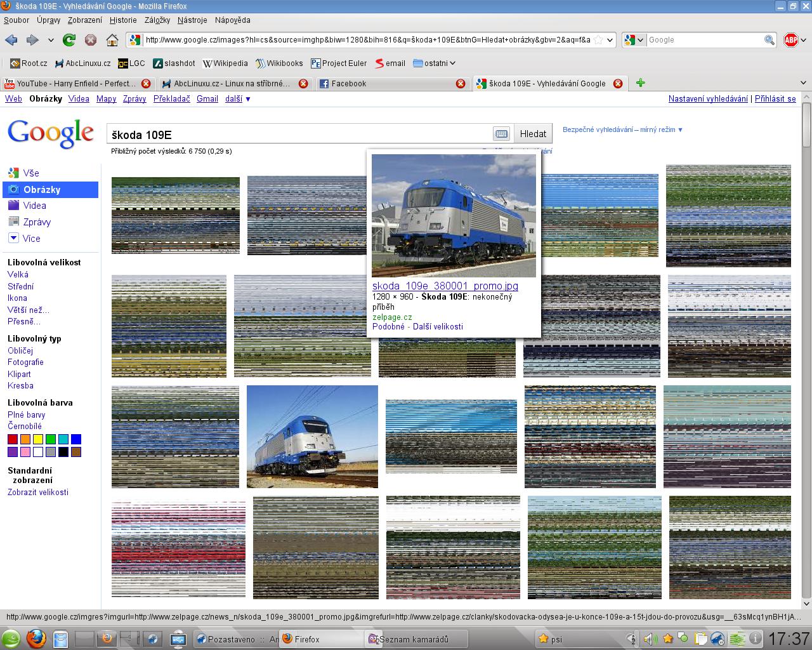Screen dimensions: 812x650
Task: Go back with the browser Back arrow
Action: (x=11, y=40)
